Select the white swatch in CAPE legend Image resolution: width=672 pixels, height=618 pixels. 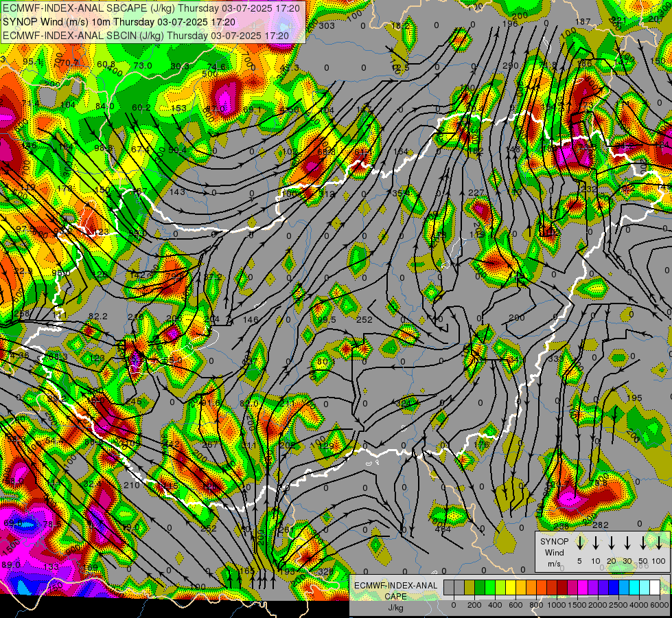[x=656, y=588]
